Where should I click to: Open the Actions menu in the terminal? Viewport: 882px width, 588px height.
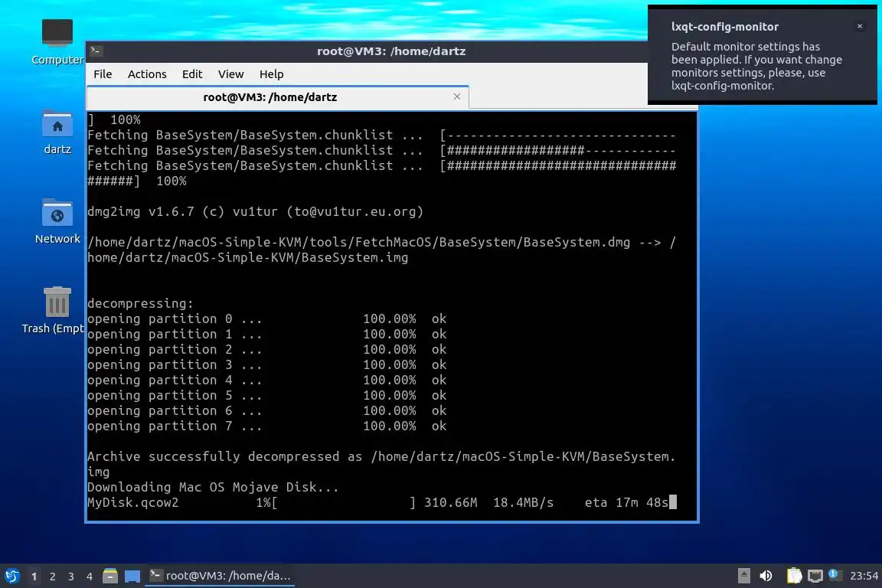click(x=147, y=74)
